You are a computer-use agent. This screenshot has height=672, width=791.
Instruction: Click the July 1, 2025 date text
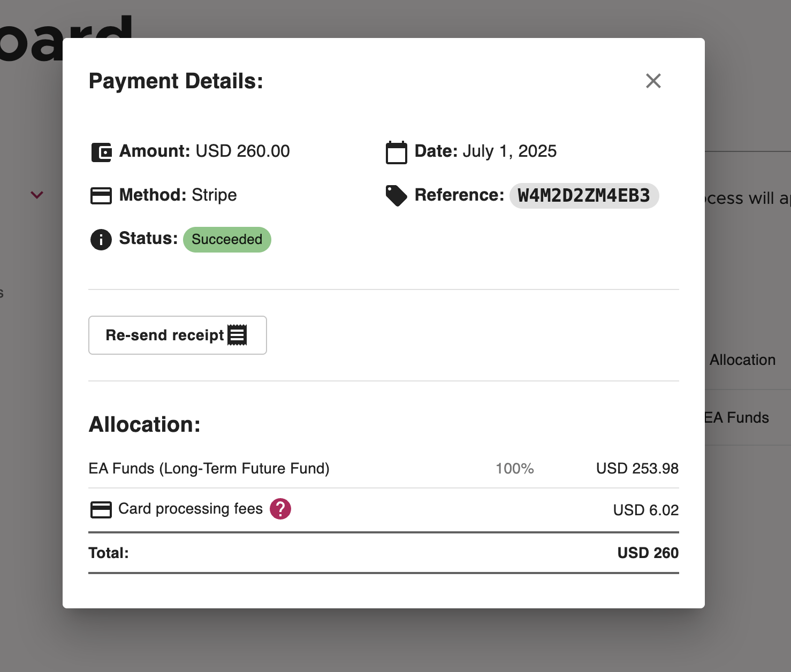[509, 151]
